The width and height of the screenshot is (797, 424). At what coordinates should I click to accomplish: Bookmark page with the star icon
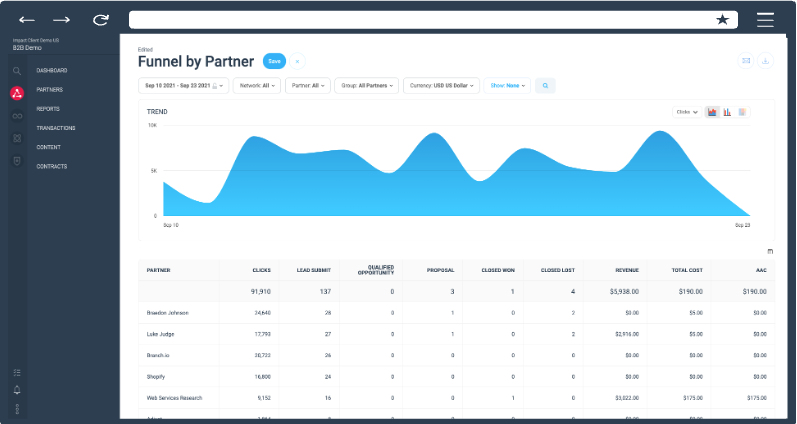click(723, 20)
